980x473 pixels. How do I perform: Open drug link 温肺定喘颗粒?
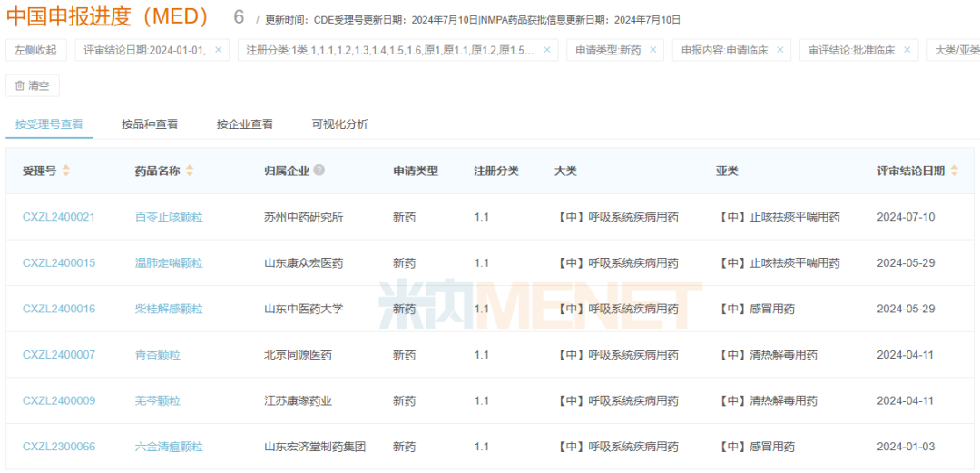[x=169, y=262]
